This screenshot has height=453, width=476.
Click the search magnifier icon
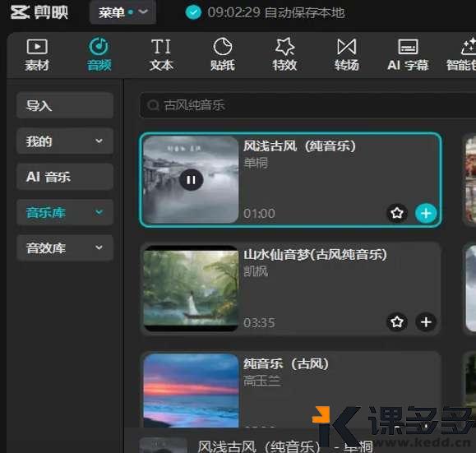153,105
